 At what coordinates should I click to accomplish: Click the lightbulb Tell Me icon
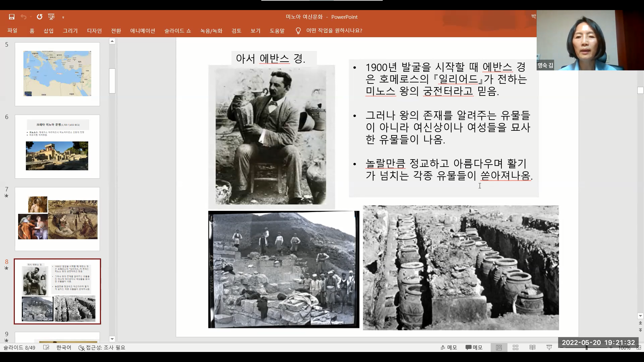pyautogui.click(x=298, y=31)
